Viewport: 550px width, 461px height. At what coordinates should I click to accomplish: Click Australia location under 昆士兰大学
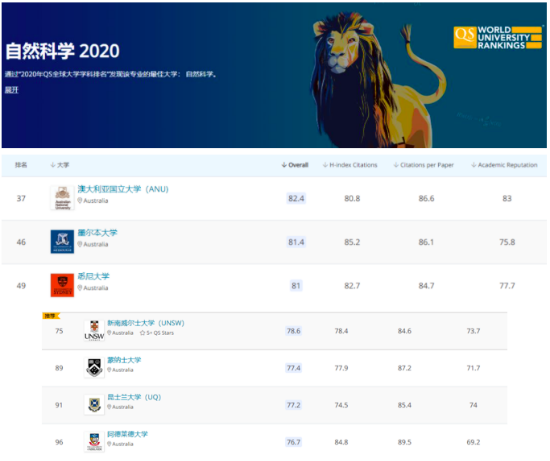pos(120,407)
